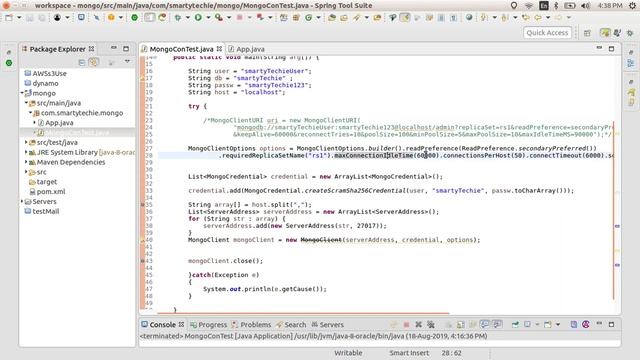The width and height of the screenshot is (640, 360).
Task: Select pom.xml file
Action: [47, 191]
